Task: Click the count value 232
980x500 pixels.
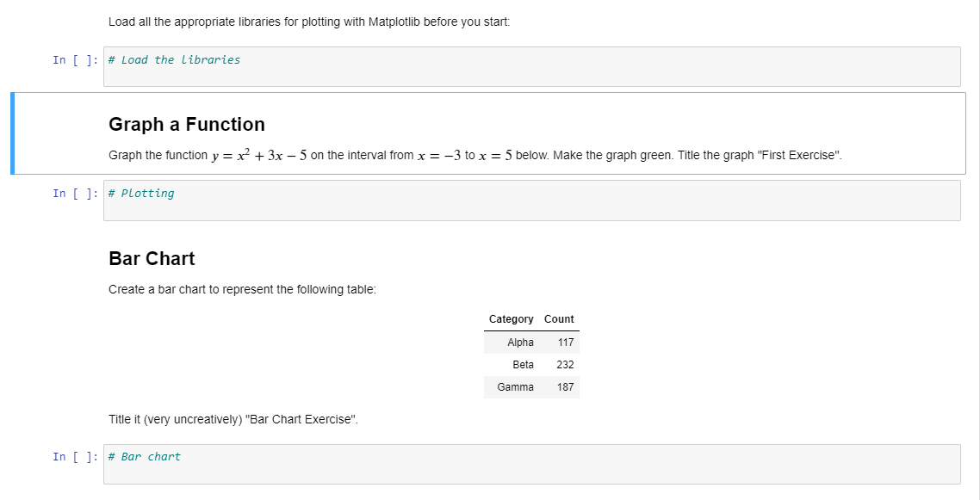Action: click(565, 365)
